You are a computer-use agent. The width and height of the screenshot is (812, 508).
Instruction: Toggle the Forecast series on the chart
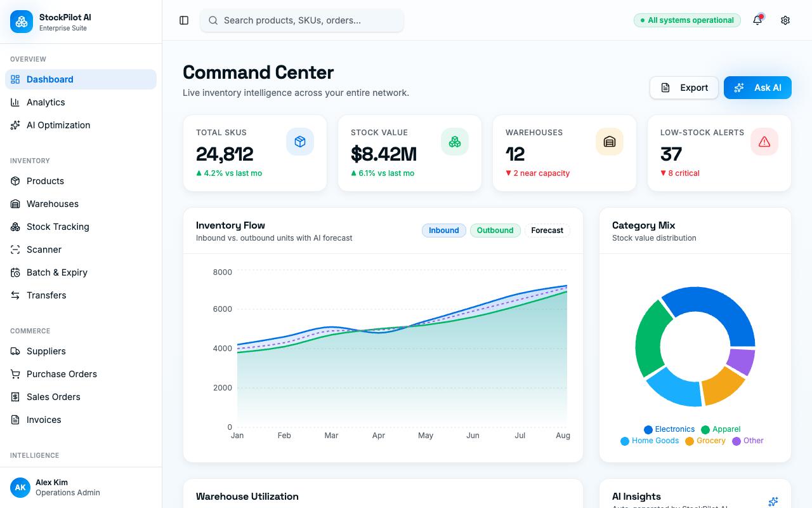[x=547, y=231]
